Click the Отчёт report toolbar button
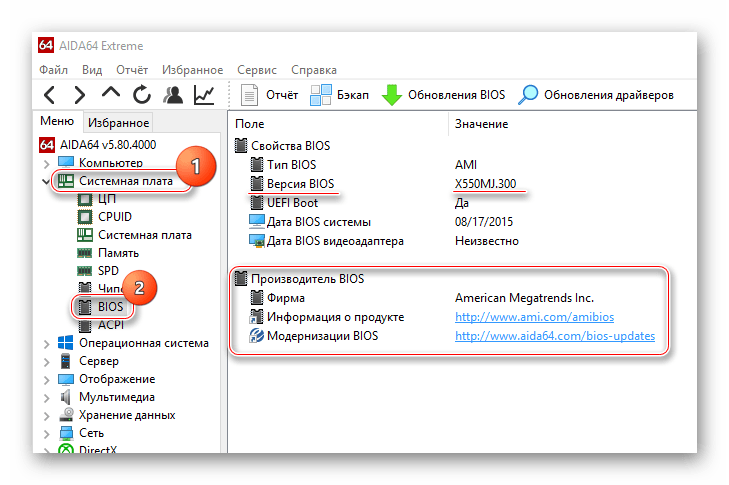The height and width of the screenshot is (485, 729). [269, 95]
